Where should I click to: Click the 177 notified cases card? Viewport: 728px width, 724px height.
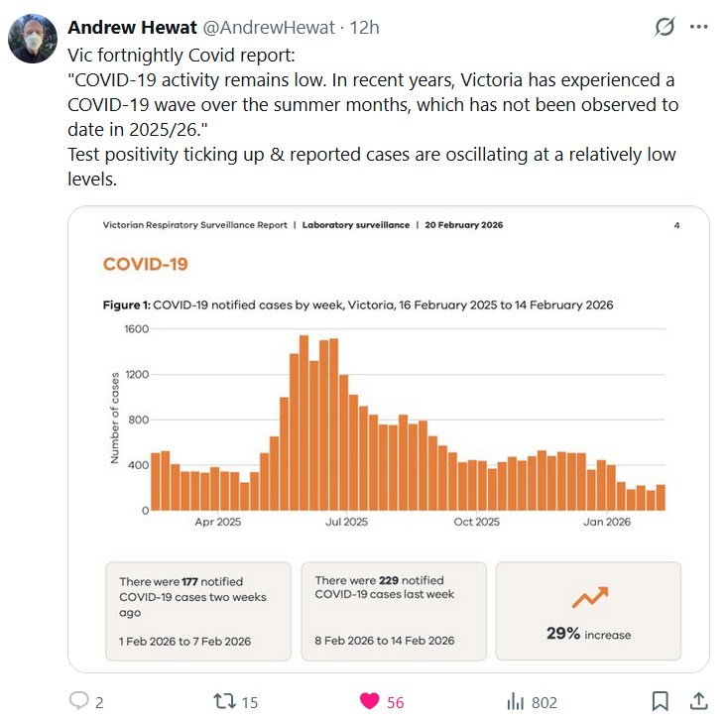pyautogui.click(x=198, y=611)
